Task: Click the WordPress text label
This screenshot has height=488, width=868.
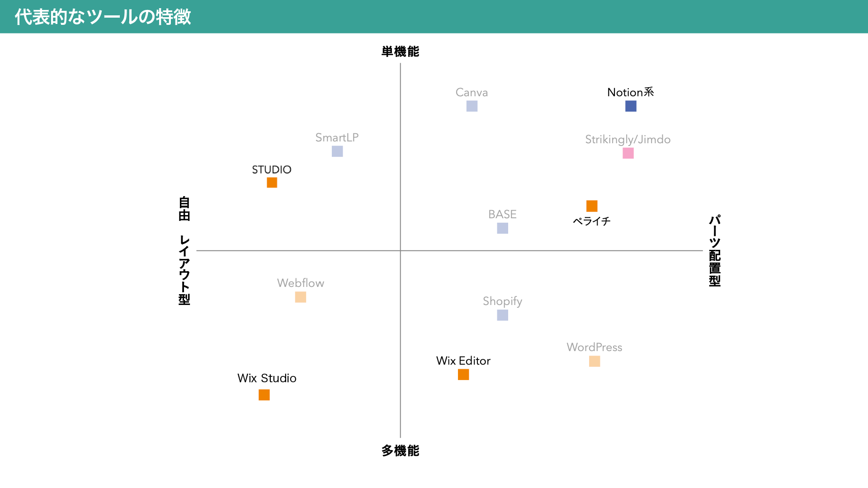Action: coord(594,347)
